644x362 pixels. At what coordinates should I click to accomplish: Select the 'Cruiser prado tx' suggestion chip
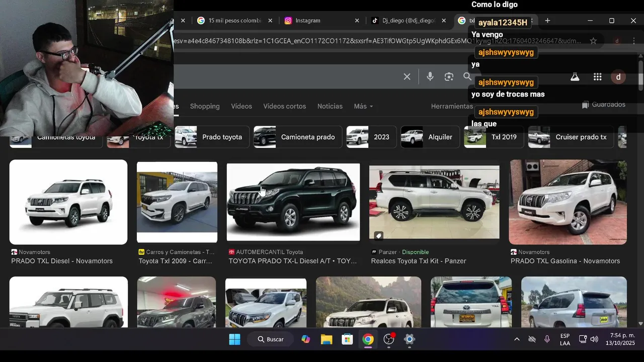point(571,137)
